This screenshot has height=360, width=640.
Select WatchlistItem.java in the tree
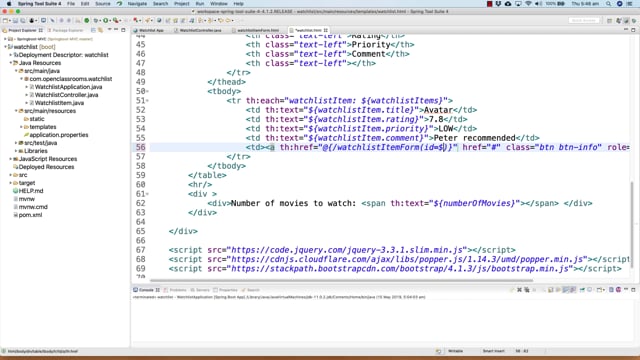(x=59, y=103)
